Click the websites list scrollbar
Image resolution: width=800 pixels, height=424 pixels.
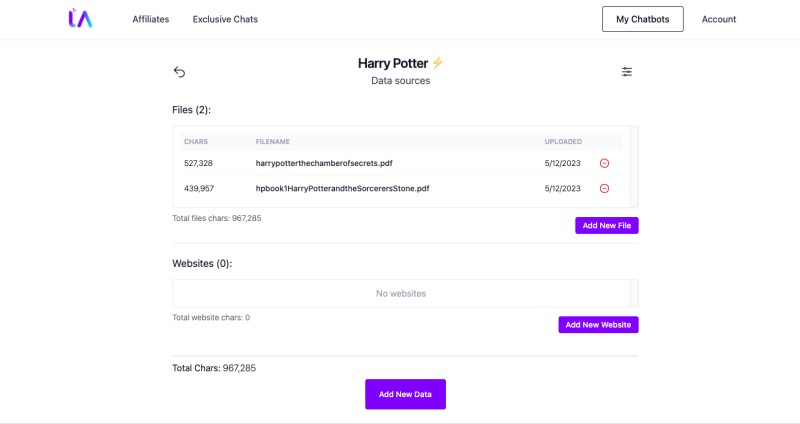[634, 293]
